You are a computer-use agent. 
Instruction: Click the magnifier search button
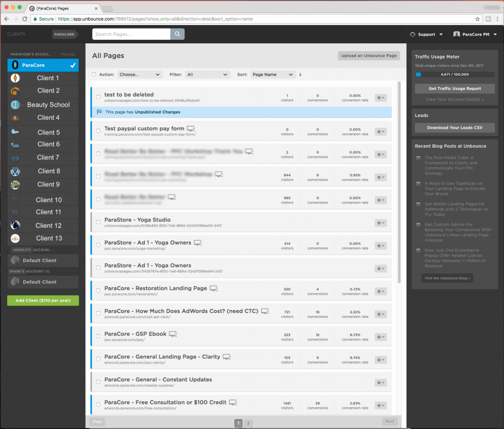(177, 34)
